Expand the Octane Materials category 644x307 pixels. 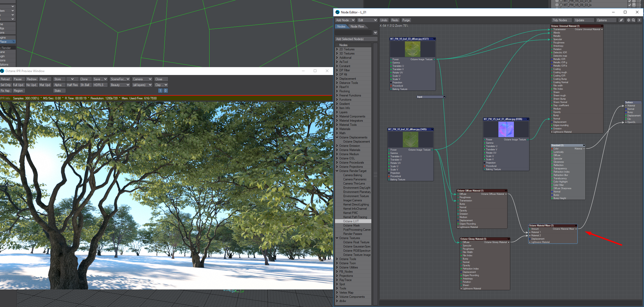click(x=337, y=150)
